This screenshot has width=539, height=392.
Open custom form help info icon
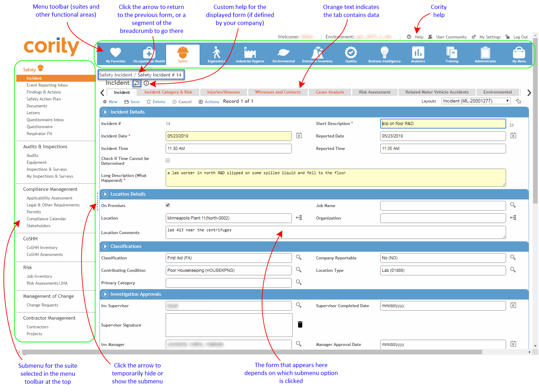[146, 83]
